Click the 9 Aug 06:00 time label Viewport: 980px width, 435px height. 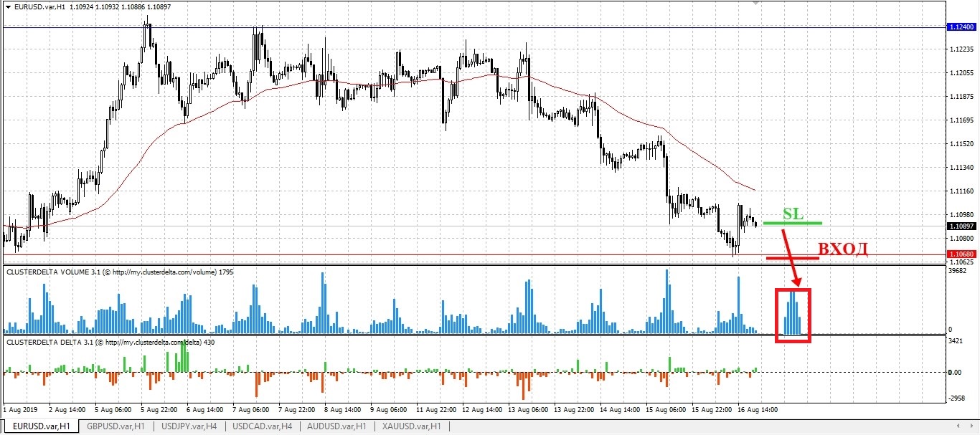[388, 411]
